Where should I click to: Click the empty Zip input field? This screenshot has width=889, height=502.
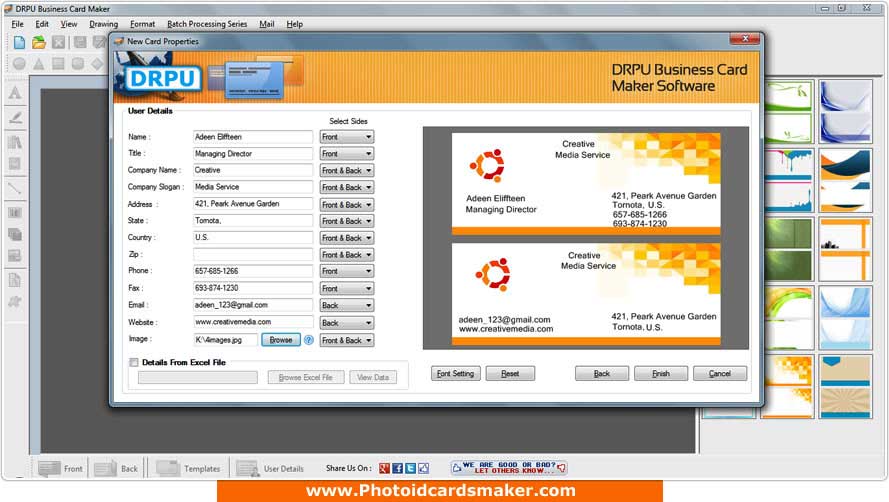[253, 254]
